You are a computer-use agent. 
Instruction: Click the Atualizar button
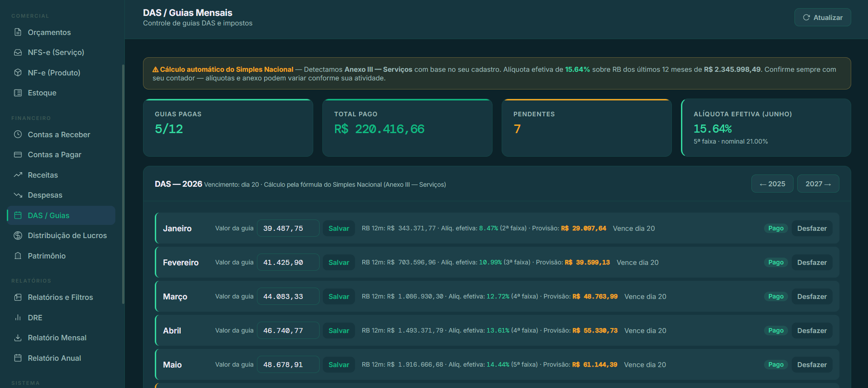click(823, 17)
